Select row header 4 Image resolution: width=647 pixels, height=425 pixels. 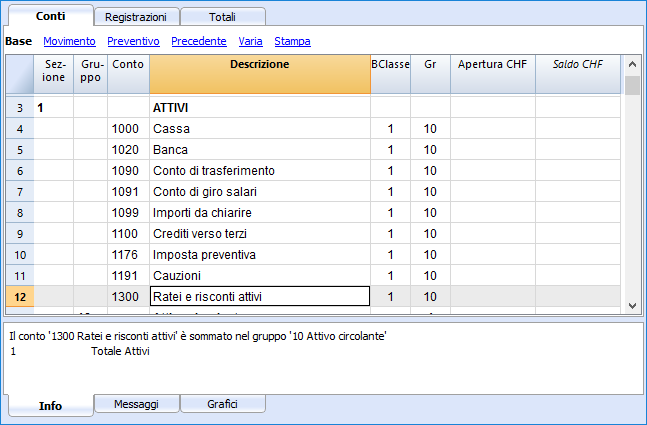point(19,129)
